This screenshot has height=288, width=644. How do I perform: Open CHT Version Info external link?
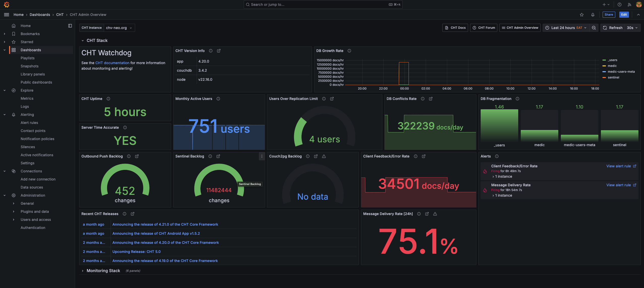(x=219, y=51)
